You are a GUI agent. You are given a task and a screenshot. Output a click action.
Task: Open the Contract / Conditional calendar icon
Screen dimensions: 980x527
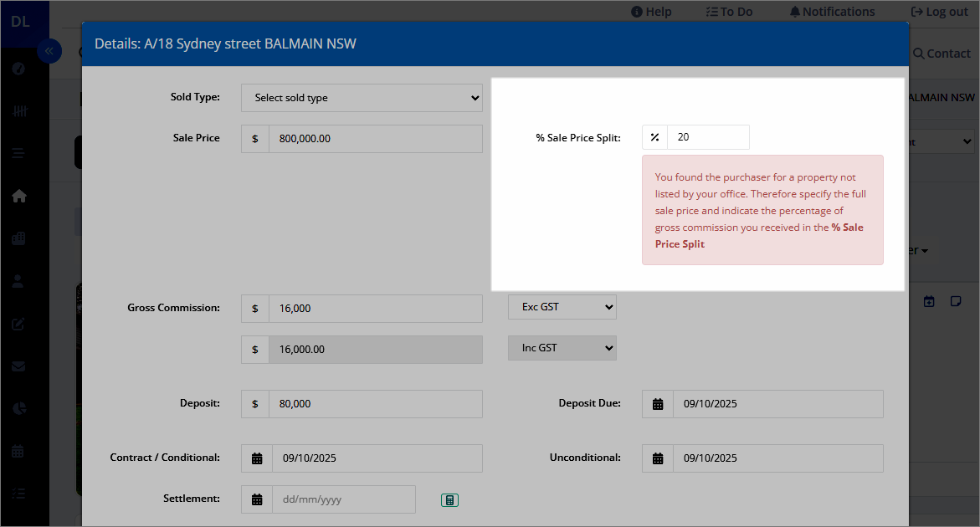coord(257,458)
